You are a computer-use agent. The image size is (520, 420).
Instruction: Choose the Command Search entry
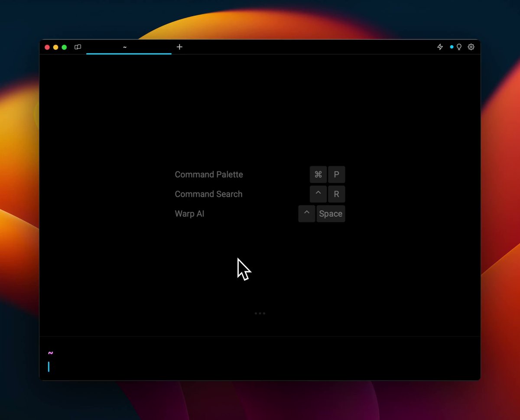tap(208, 194)
